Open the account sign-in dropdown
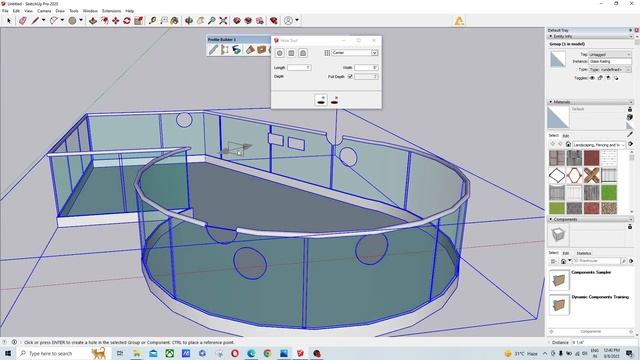The image size is (640, 360). (x=297, y=20)
